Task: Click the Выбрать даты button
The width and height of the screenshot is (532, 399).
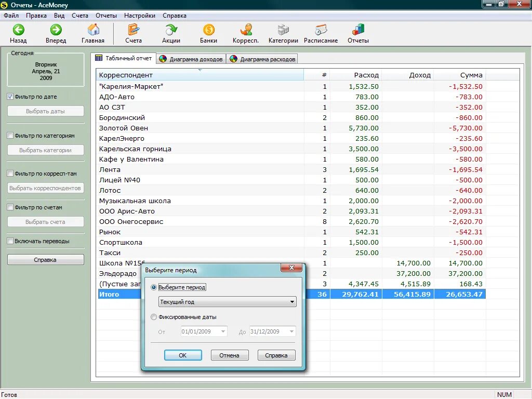Action: tap(46, 111)
